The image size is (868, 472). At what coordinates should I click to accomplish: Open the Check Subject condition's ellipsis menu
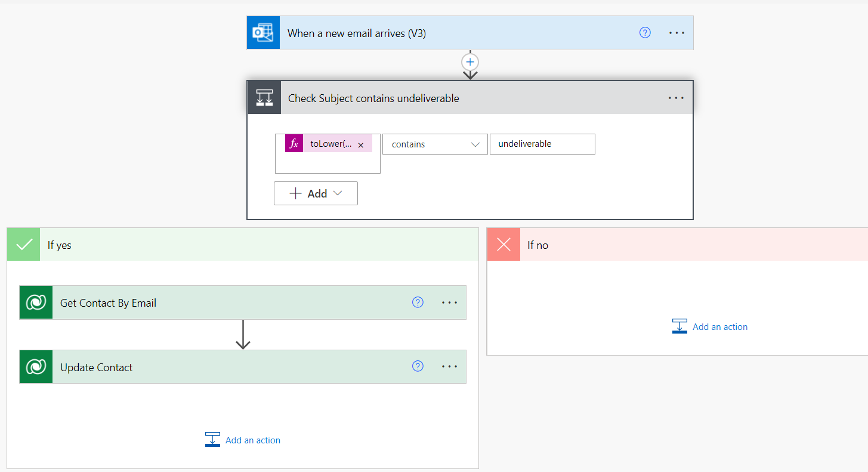pos(676,98)
